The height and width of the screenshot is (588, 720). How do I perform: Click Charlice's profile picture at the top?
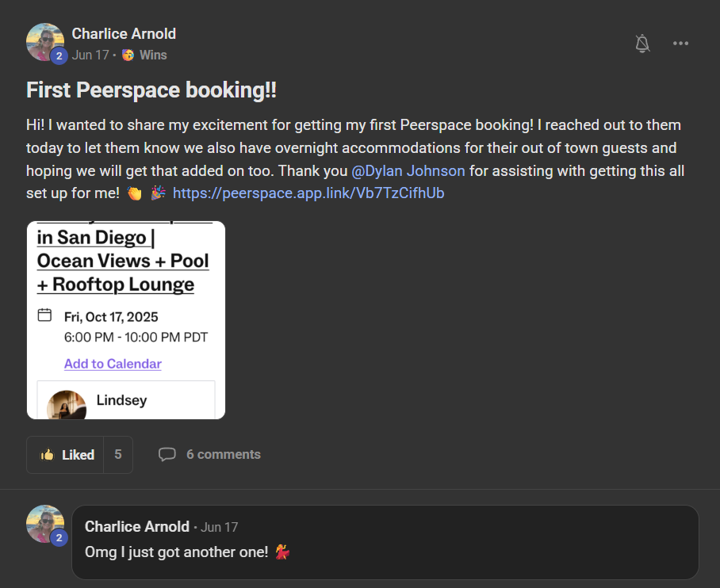(45, 41)
